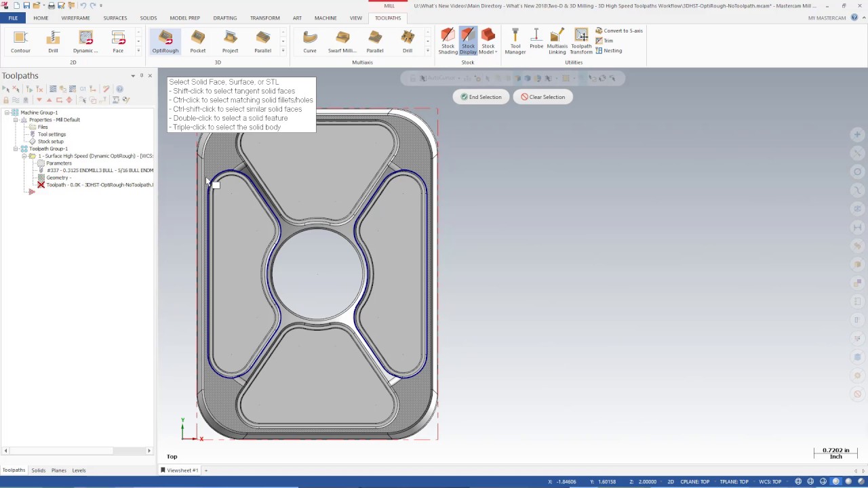868x488 pixels.
Task: Choose the Pocket 3D toolpath
Action: [198, 41]
